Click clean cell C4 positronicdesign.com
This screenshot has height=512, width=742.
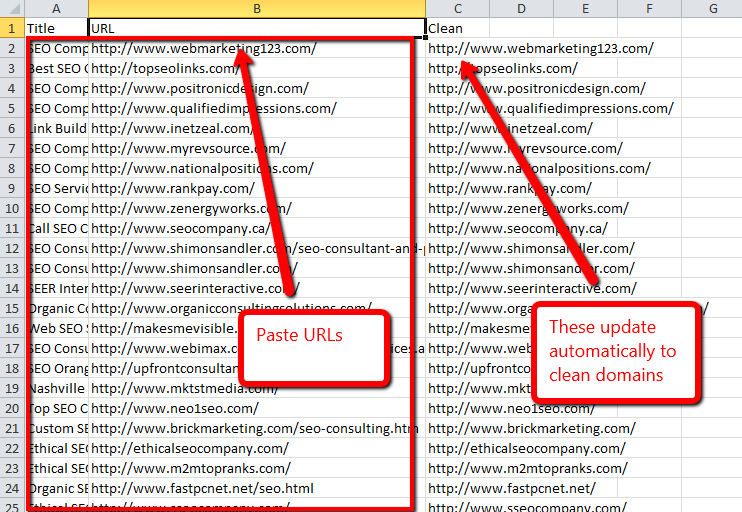pos(458,88)
